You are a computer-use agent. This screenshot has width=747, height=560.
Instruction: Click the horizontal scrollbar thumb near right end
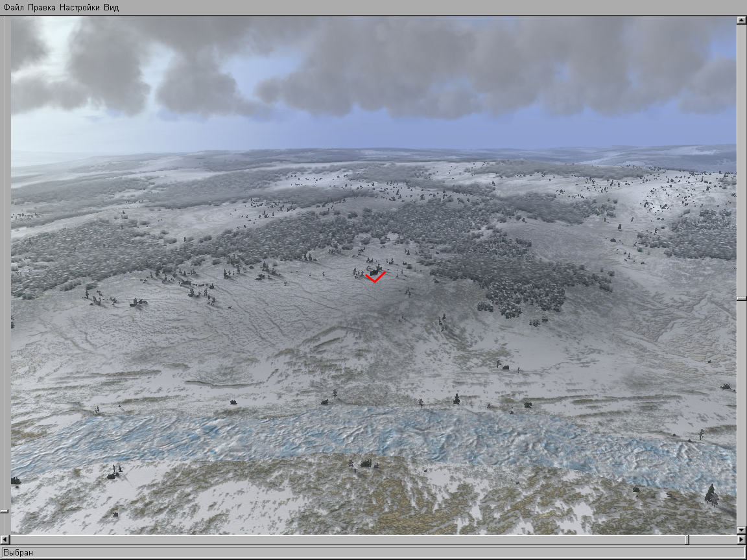point(687,539)
